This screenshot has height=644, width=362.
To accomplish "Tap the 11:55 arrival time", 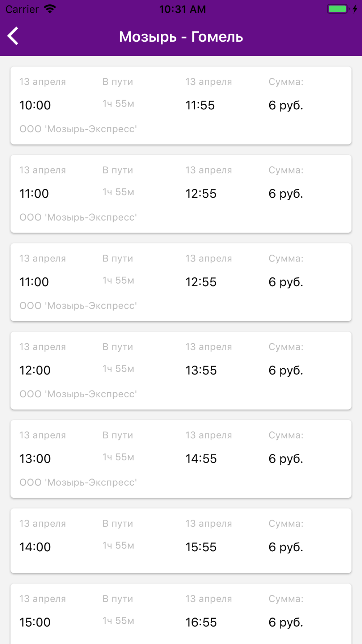I will 200,105.
